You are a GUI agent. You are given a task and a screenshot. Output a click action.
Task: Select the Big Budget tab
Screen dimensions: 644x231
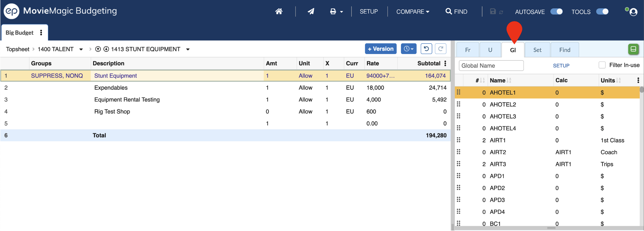click(19, 33)
